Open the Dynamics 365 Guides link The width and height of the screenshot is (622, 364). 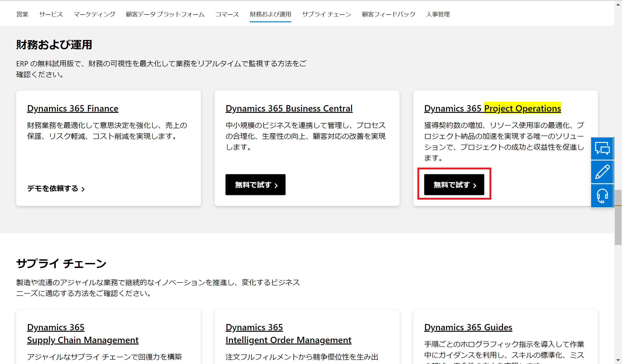pyautogui.click(x=468, y=327)
